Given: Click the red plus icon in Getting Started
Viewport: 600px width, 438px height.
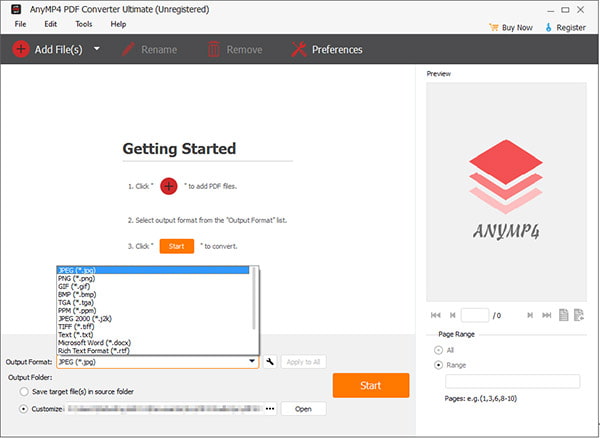Looking at the screenshot, I should 169,186.
